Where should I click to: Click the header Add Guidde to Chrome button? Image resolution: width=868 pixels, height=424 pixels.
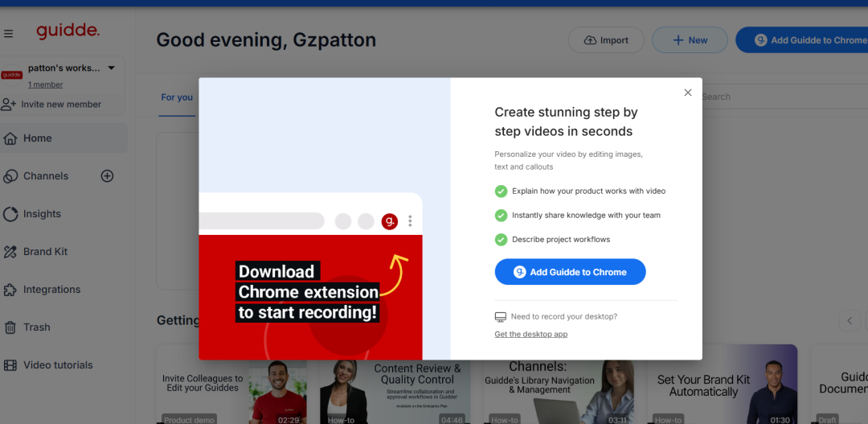pos(801,40)
